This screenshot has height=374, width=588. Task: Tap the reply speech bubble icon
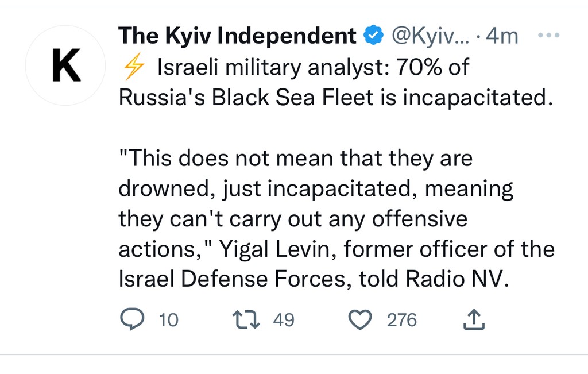(x=132, y=319)
